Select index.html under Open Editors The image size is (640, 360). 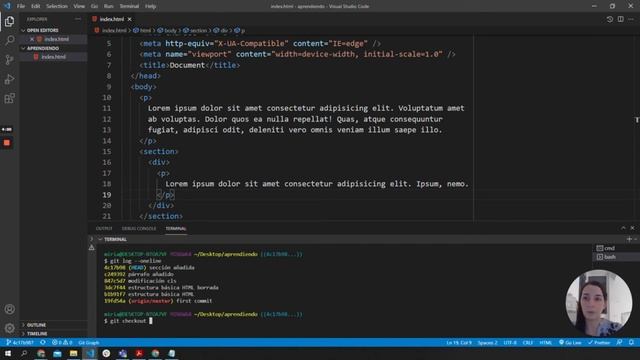56,39
